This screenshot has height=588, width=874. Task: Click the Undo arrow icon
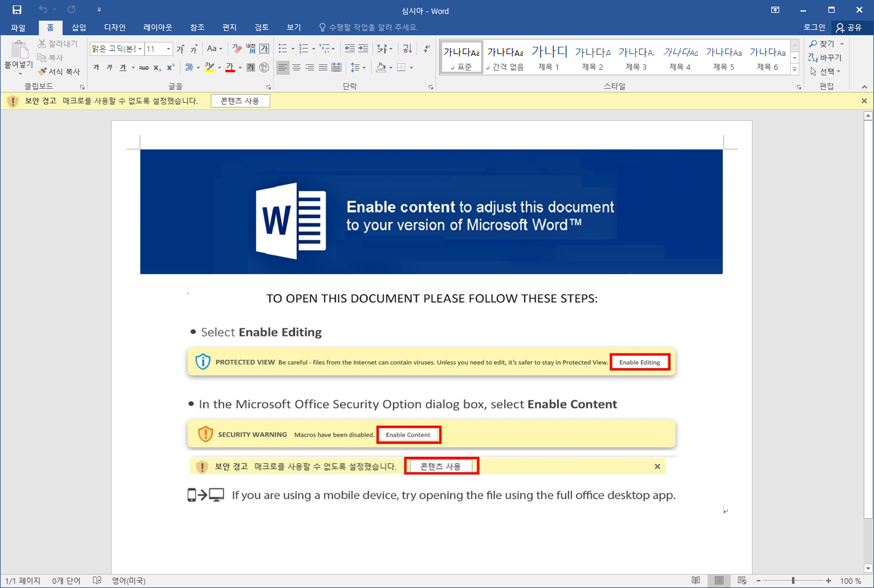pos(43,10)
